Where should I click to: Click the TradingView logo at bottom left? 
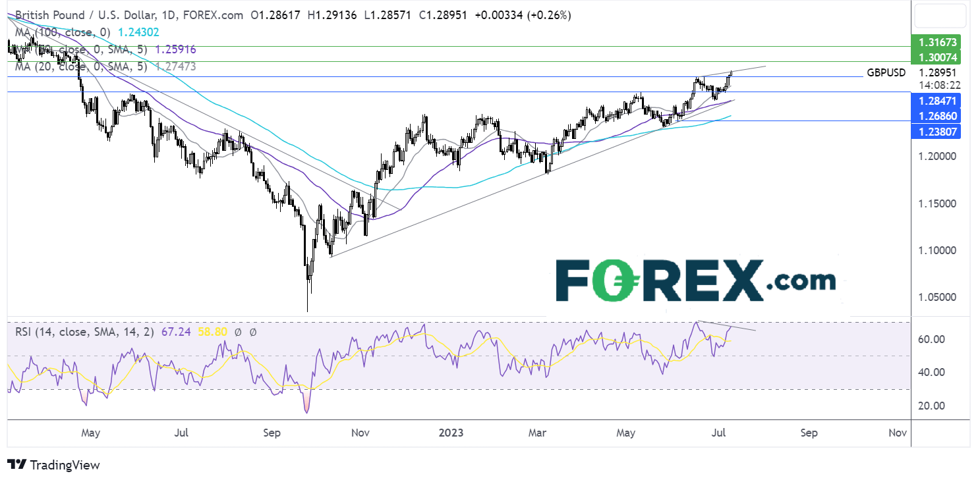pyautogui.click(x=53, y=465)
